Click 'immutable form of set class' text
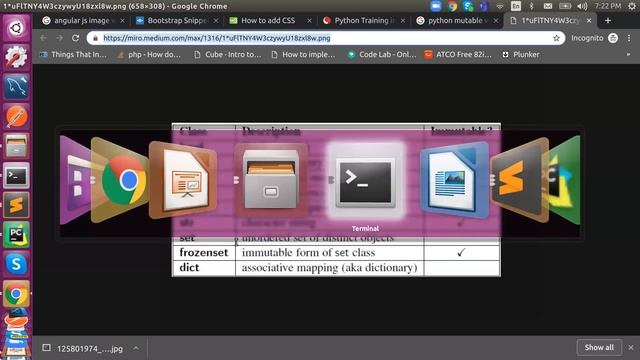Image resolution: width=640 pixels, height=360 pixels. point(308,253)
